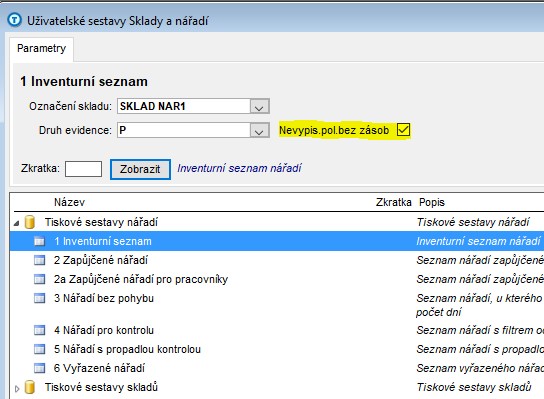The height and width of the screenshot is (399, 544).
Task: Click the Tiskové sestavy nářadí database folder icon
Action: click(x=30, y=222)
